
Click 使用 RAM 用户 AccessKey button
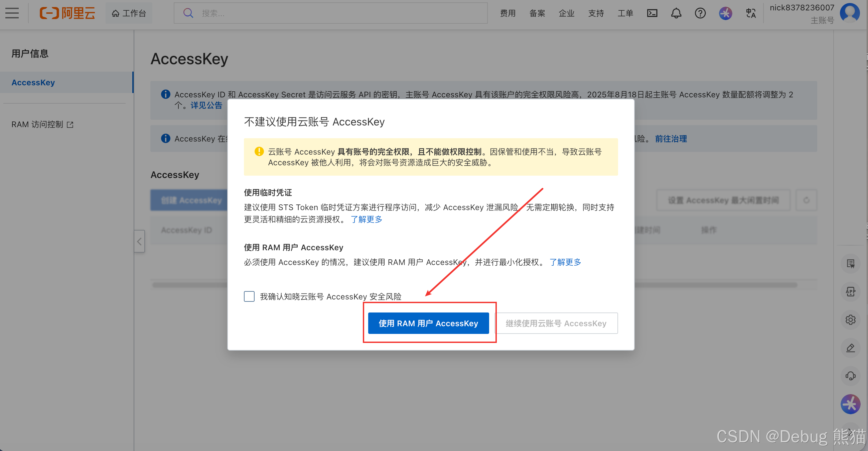pos(428,323)
